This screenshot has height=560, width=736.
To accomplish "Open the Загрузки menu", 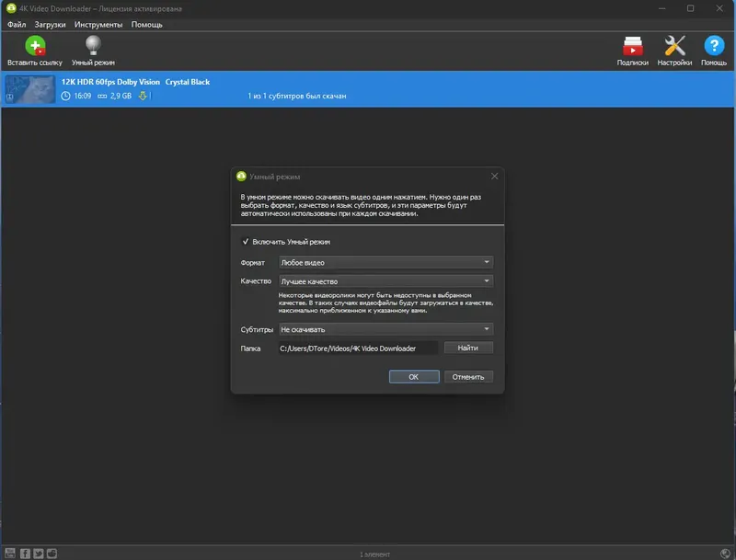I will (50, 25).
